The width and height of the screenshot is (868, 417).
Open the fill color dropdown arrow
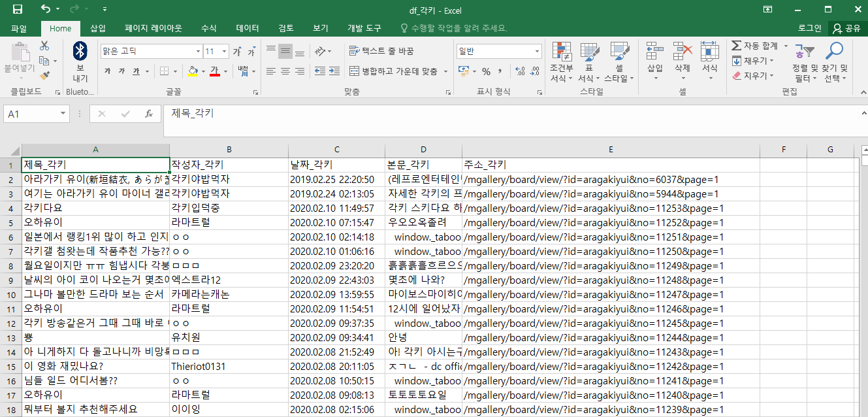202,71
